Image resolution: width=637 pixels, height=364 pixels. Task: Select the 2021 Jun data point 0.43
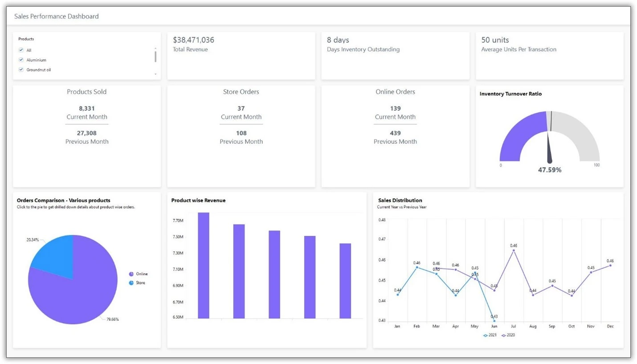pos(494,321)
